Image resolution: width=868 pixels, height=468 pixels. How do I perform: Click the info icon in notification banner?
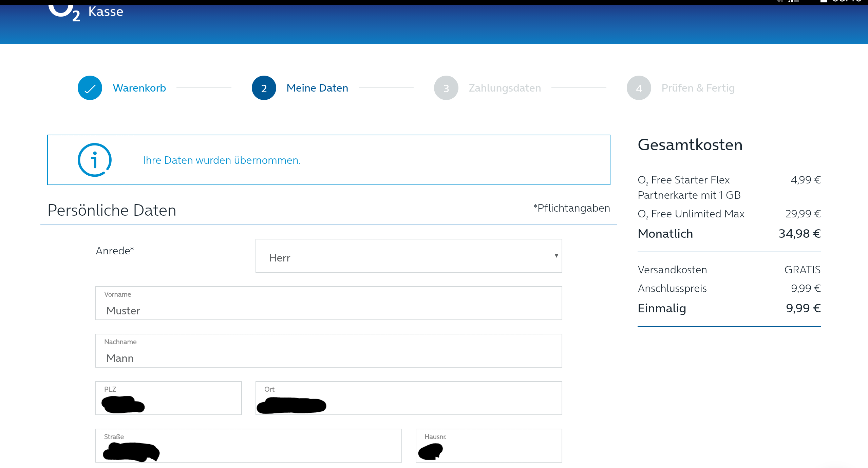[95, 160]
